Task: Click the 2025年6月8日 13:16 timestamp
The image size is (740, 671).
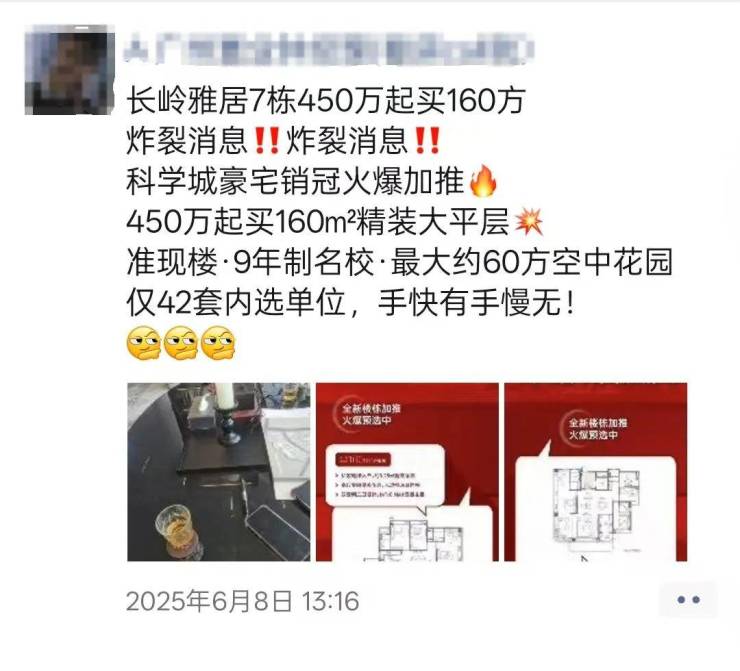Action: [243, 601]
